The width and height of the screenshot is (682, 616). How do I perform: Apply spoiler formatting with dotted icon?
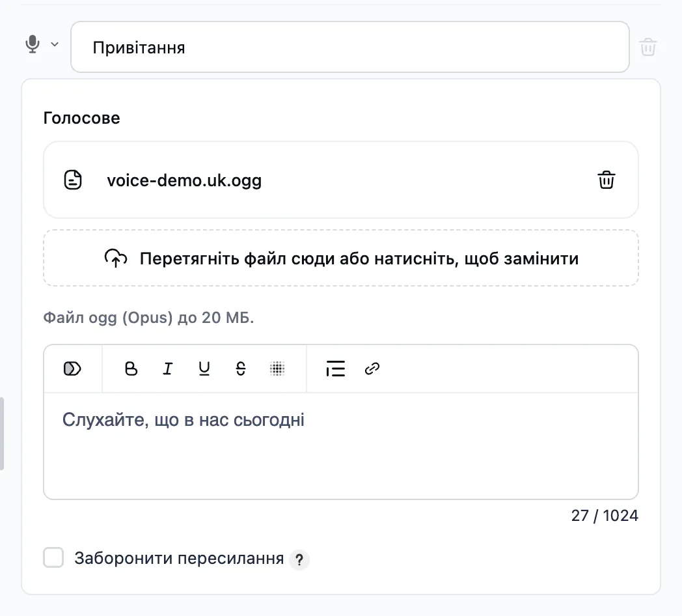[277, 369]
